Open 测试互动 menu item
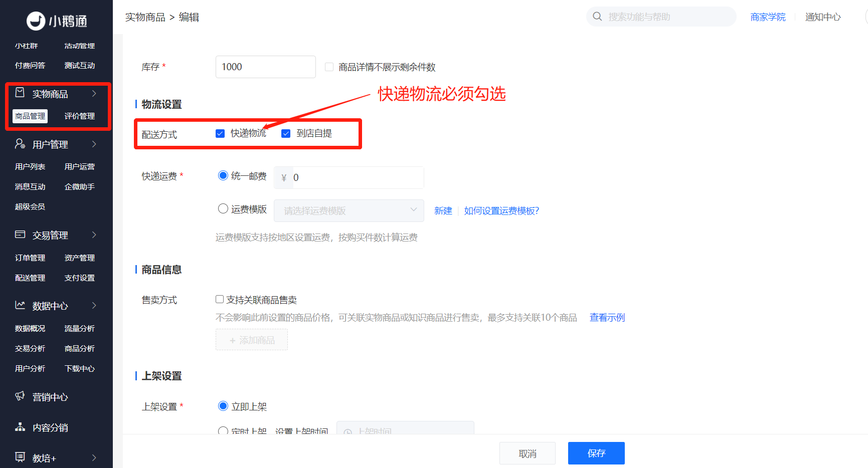The width and height of the screenshot is (868, 468). point(80,66)
